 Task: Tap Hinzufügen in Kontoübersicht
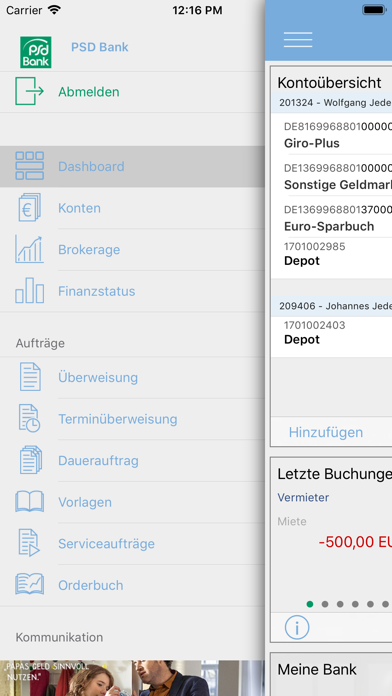326,432
